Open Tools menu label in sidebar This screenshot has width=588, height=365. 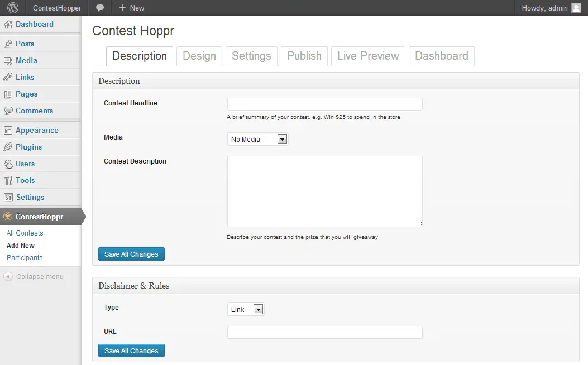[x=25, y=181]
